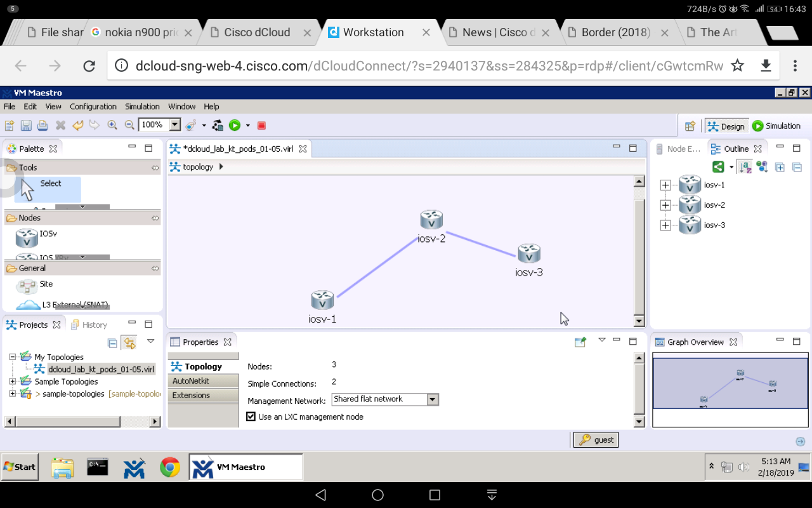Uncheck Use an LXC management node
Screen dimensions: 812x508
click(251, 417)
